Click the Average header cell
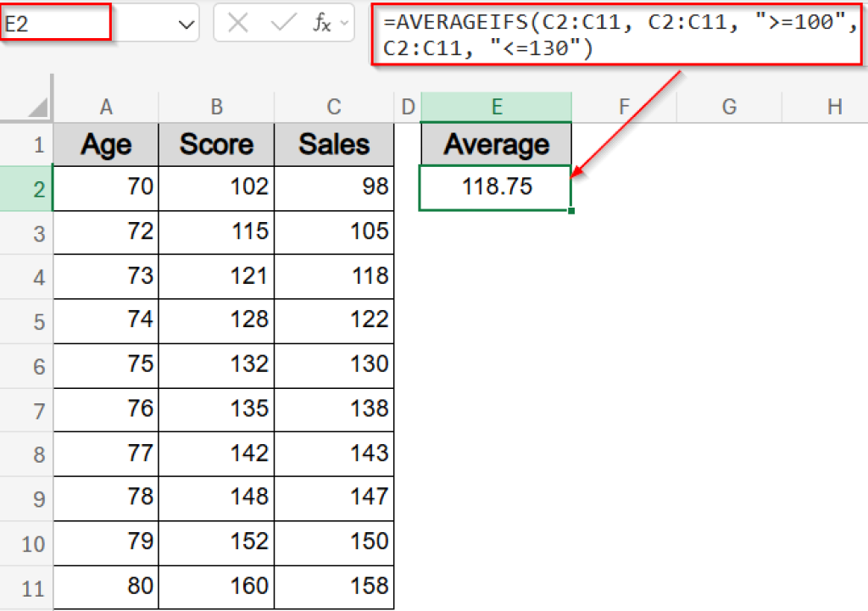This screenshot has width=868, height=611. point(497,144)
